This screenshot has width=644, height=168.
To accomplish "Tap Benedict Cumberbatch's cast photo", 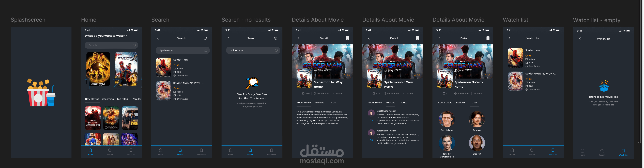I will coord(447,143).
